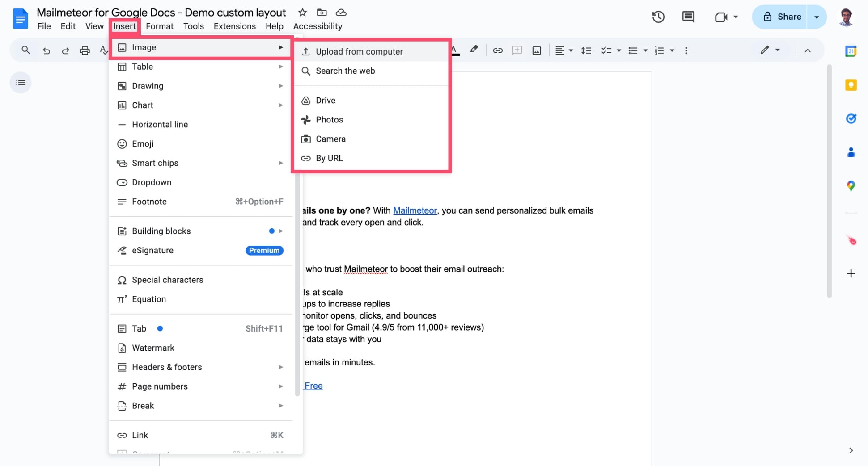Open the Tools menu
The image size is (868, 466).
(x=194, y=26)
